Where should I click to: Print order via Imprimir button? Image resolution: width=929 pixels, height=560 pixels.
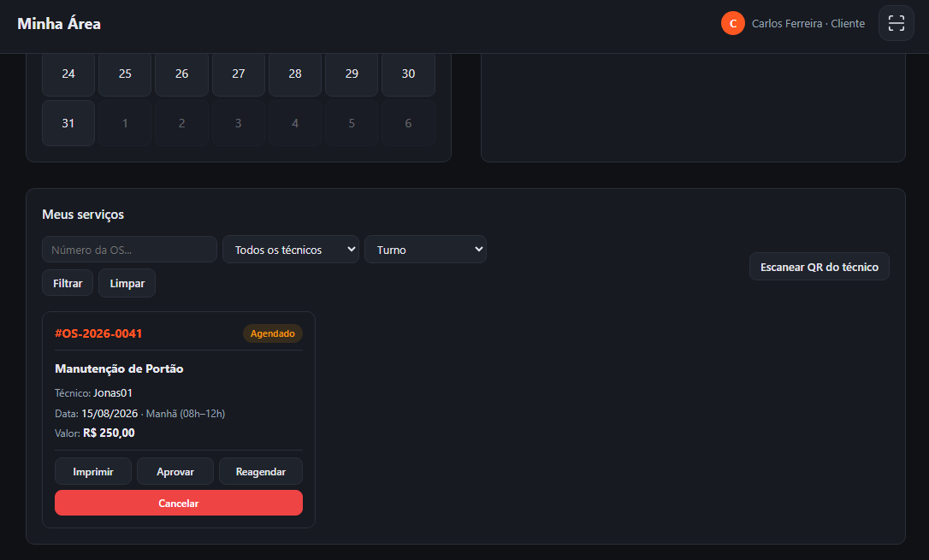93,471
